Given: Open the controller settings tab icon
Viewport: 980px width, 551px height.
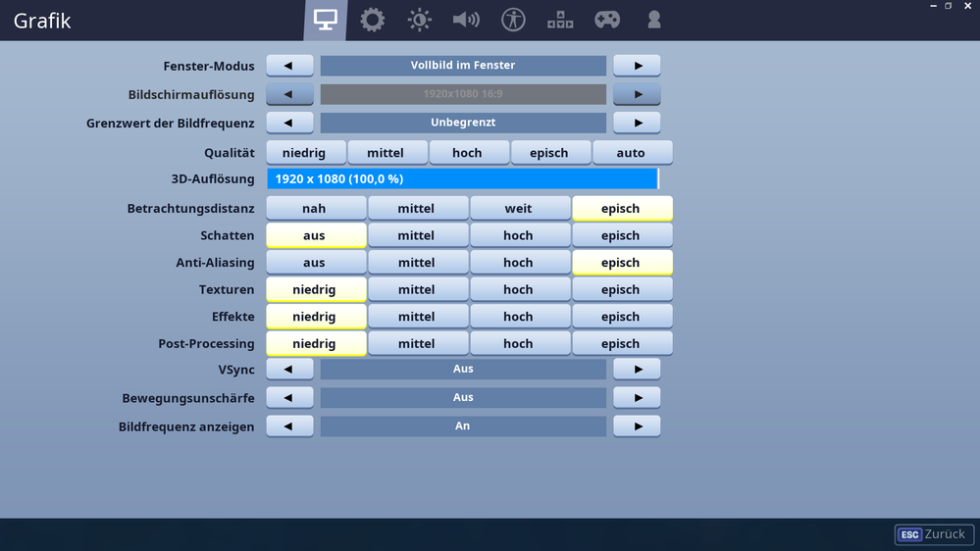Looking at the screenshot, I should click(x=607, y=20).
